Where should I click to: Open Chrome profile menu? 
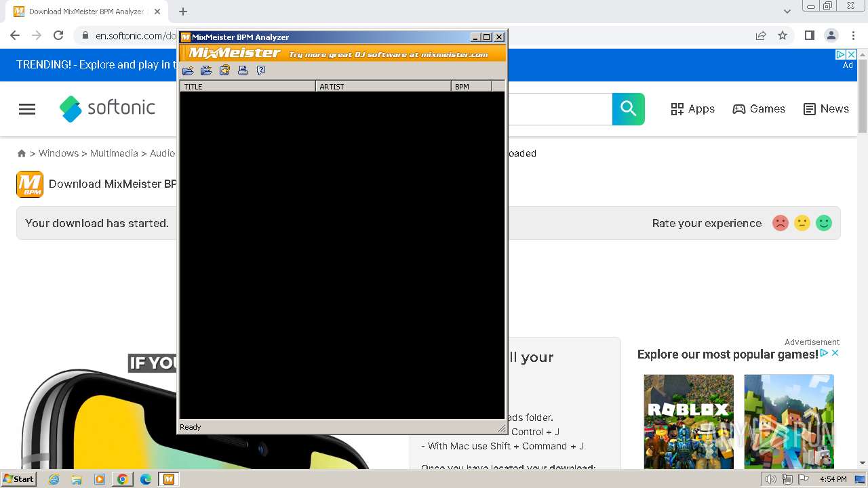831,35
